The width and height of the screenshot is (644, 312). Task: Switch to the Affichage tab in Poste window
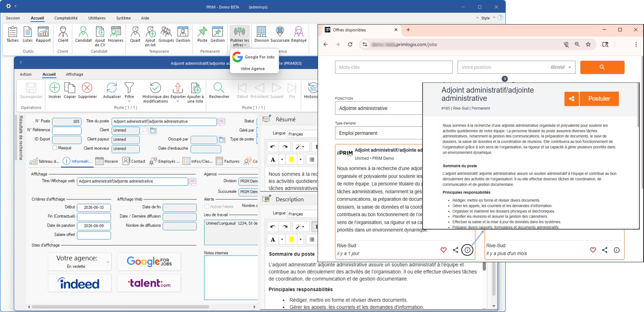[74, 74]
